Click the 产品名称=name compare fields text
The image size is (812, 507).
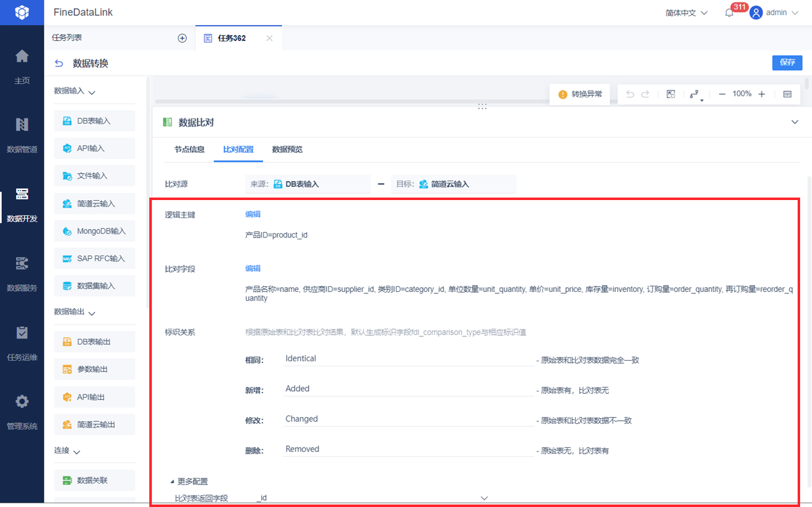[x=520, y=294]
